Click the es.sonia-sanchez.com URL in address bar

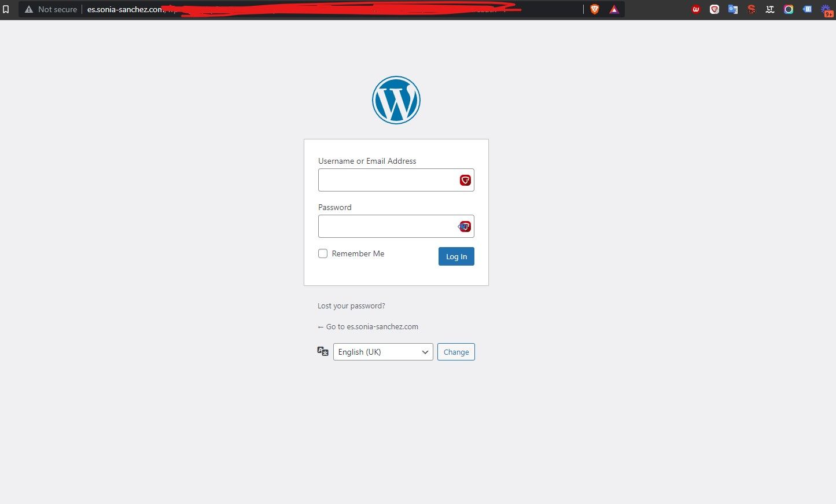coord(125,9)
